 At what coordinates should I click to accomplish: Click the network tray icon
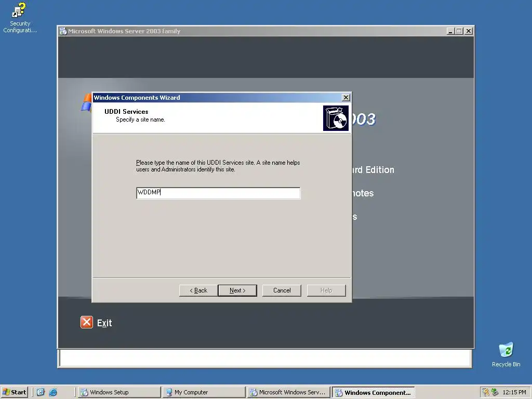coord(495,392)
